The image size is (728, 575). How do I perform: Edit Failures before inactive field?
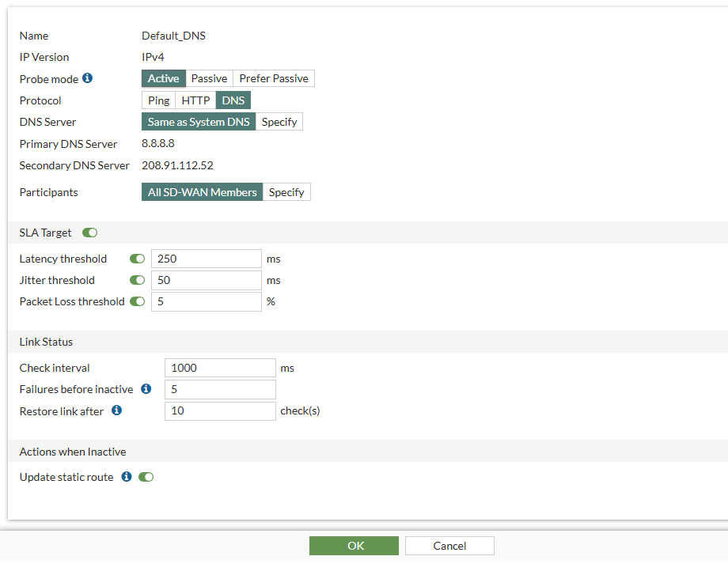click(x=220, y=389)
